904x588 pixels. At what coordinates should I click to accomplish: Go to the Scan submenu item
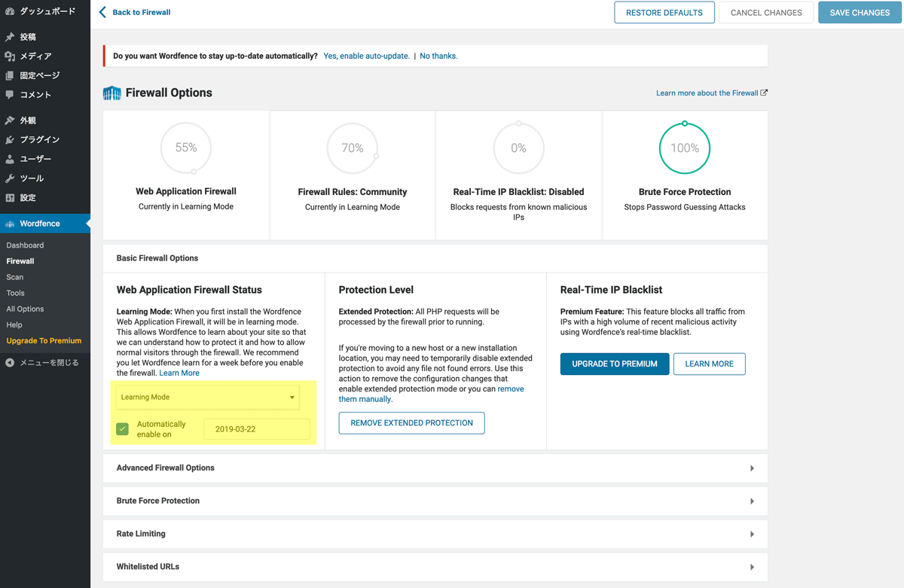coord(15,277)
